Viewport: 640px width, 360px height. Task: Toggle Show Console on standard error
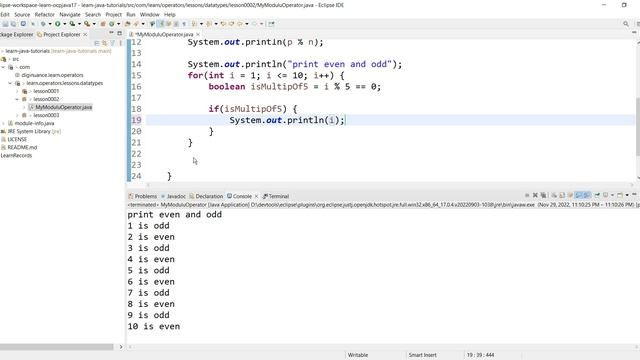587,195
